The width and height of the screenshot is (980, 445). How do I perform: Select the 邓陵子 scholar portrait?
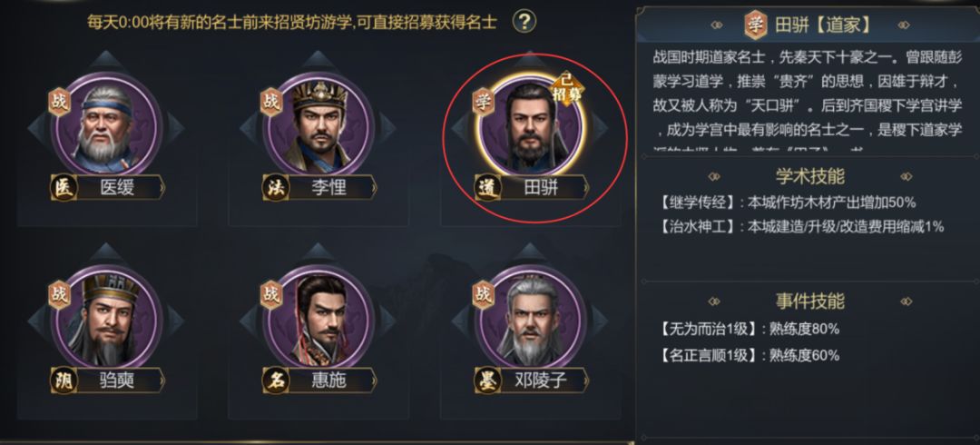(x=531, y=318)
